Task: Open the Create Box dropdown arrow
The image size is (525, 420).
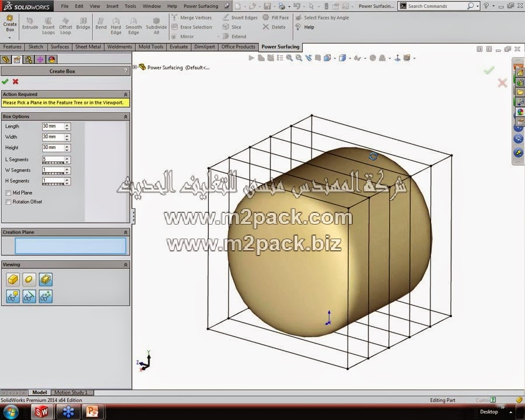Action: coord(10,37)
